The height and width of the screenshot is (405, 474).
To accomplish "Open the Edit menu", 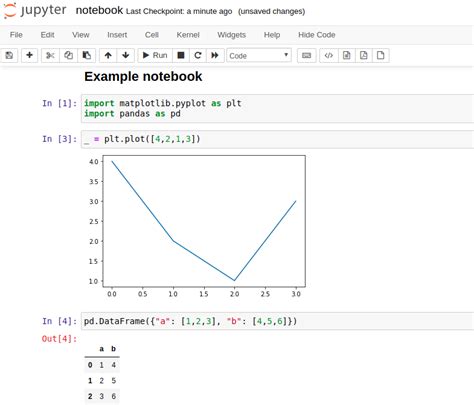I will coord(47,35).
